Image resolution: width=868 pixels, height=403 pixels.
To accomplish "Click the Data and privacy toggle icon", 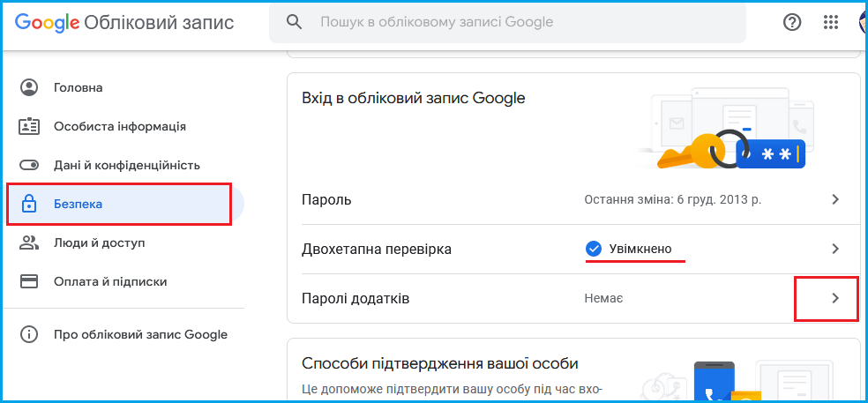I will tap(29, 165).
